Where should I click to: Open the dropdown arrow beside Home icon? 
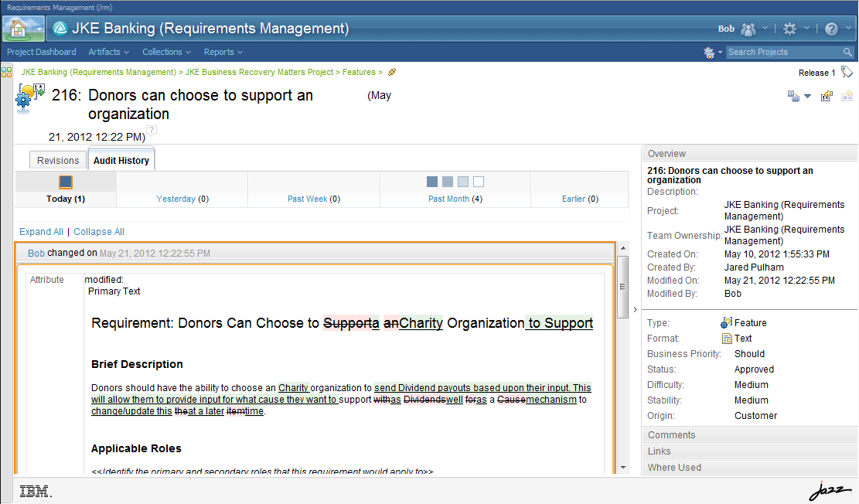[39, 29]
